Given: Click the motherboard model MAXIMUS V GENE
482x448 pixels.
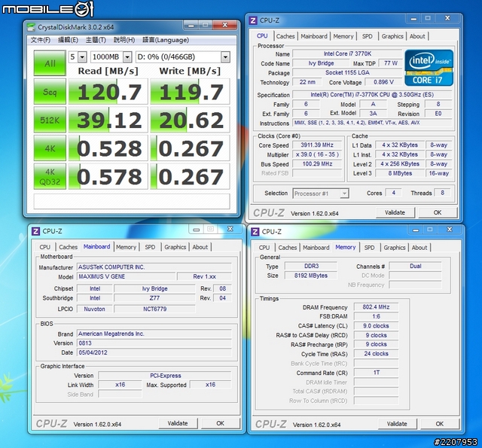Looking at the screenshot, I should point(126,276).
